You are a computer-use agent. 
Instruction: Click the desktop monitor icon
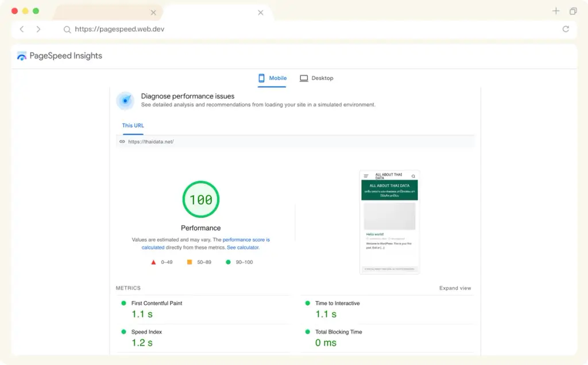pyautogui.click(x=304, y=78)
